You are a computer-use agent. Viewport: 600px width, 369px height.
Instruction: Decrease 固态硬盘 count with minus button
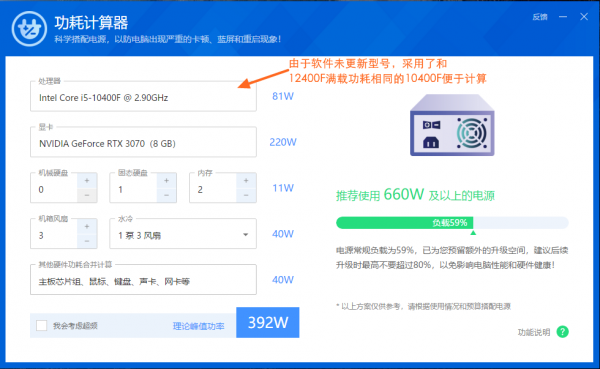tap(166, 195)
